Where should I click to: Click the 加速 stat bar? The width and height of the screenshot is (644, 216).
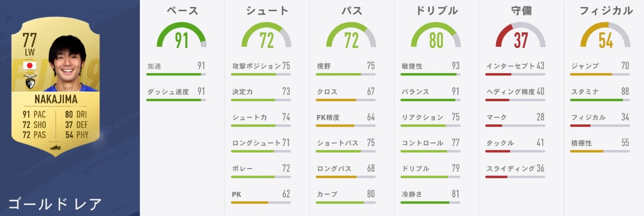point(176,74)
